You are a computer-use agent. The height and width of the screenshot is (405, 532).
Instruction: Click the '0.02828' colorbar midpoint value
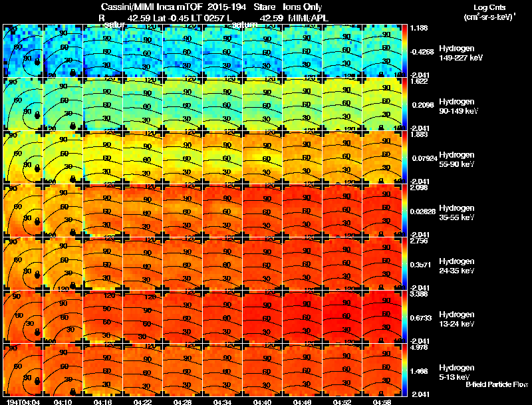[423, 211]
